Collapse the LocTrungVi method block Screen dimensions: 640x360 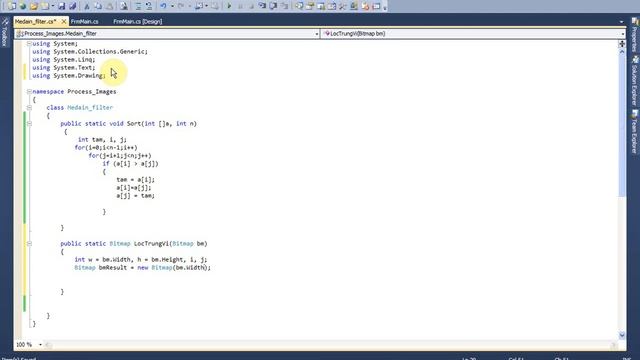coord(29,244)
